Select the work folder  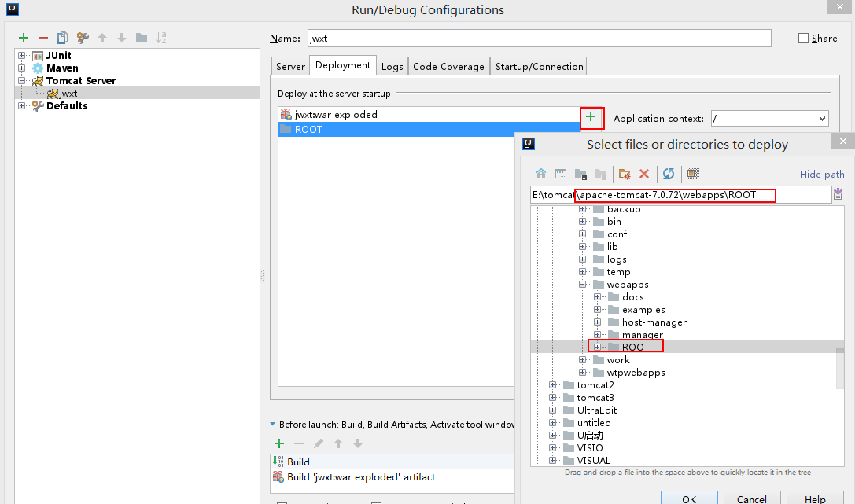(617, 360)
